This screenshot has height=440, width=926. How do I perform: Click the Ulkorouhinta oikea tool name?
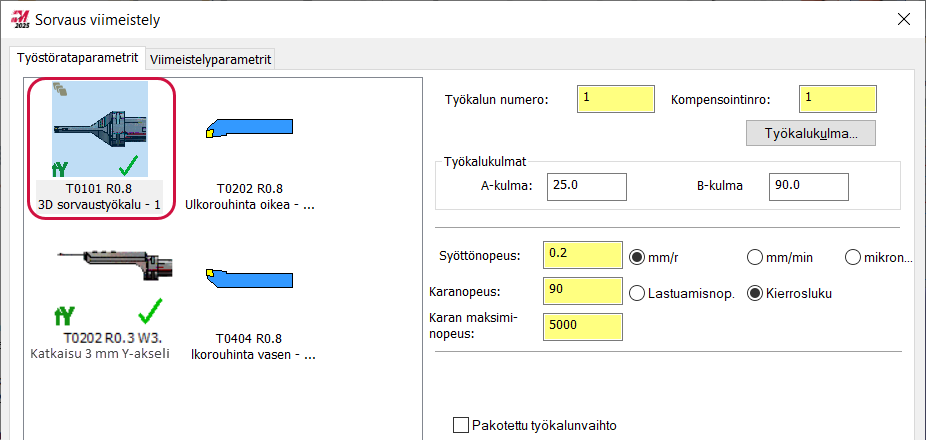(249, 205)
